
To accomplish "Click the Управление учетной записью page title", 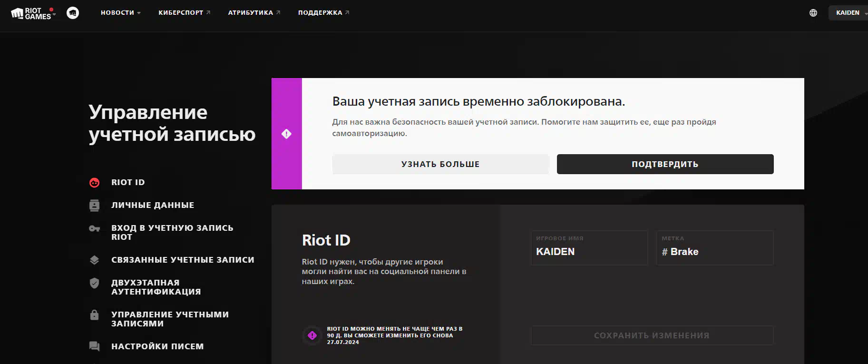I will tap(172, 123).
